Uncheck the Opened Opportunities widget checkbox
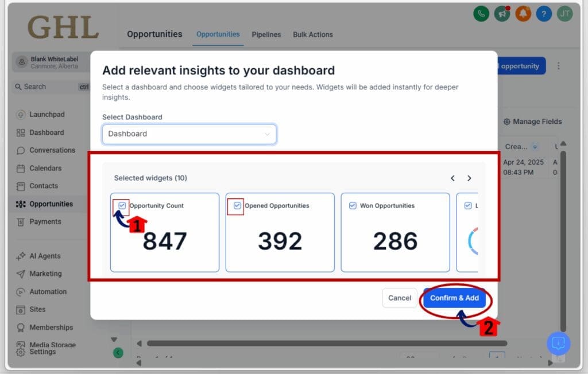The image size is (588, 374). pos(237,205)
